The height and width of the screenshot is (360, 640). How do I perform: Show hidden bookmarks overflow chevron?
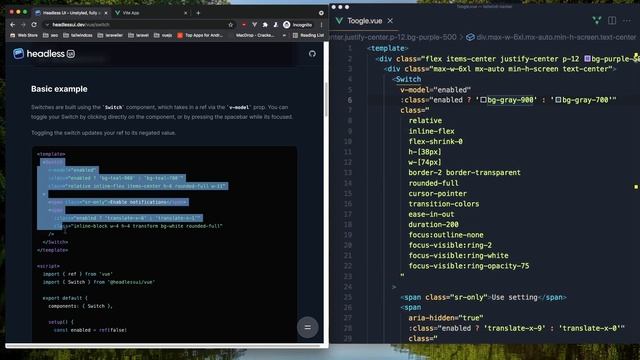284,36
